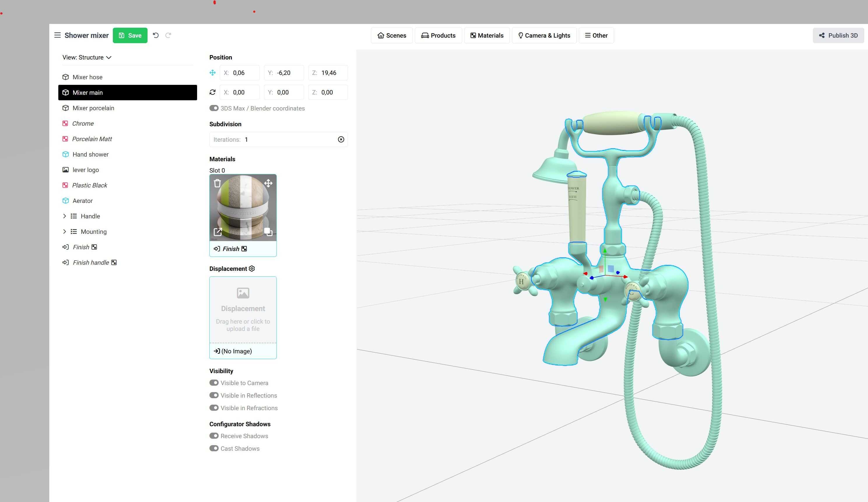The height and width of the screenshot is (502, 868).
Task: Click the rotation icon in the Position section
Action: pos(212,92)
